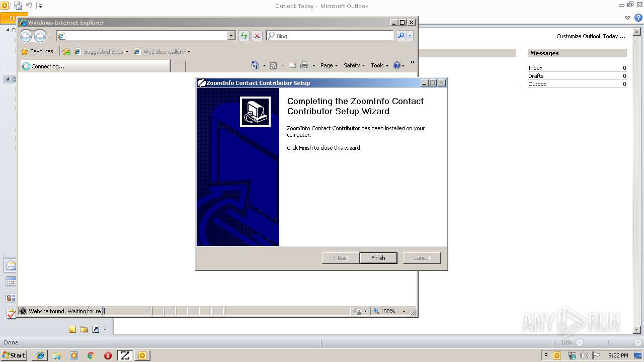Open navigation pane configure buttons arrow

105,329
